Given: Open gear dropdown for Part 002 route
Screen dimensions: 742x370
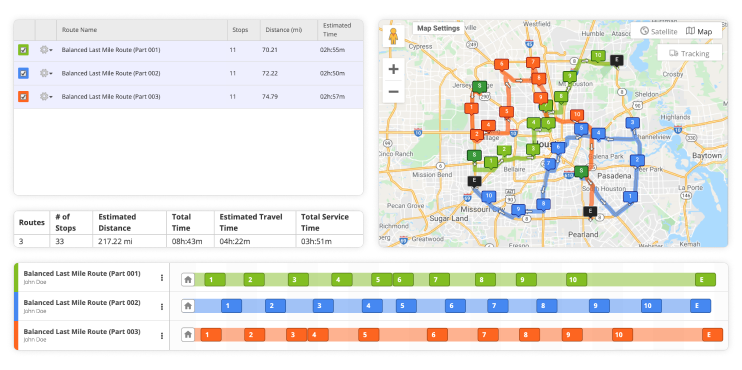Looking at the screenshot, I should tap(46, 73).
